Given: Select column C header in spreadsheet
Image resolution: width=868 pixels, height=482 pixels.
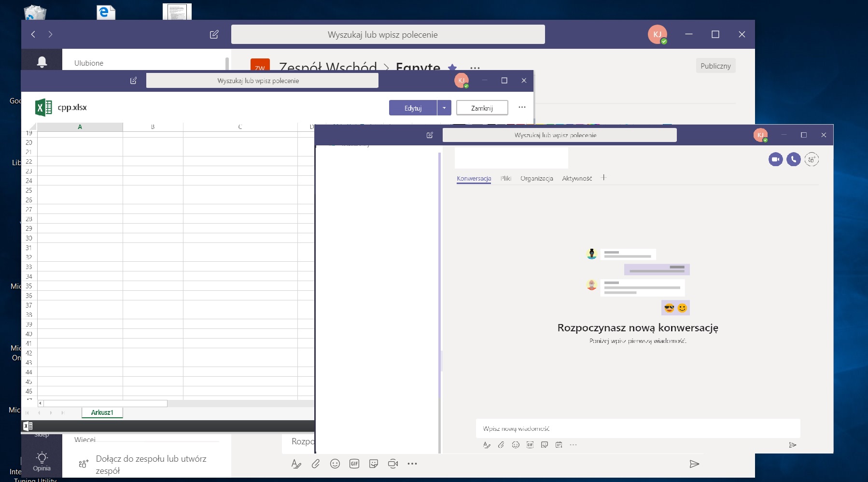Looking at the screenshot, I should 240,127.
